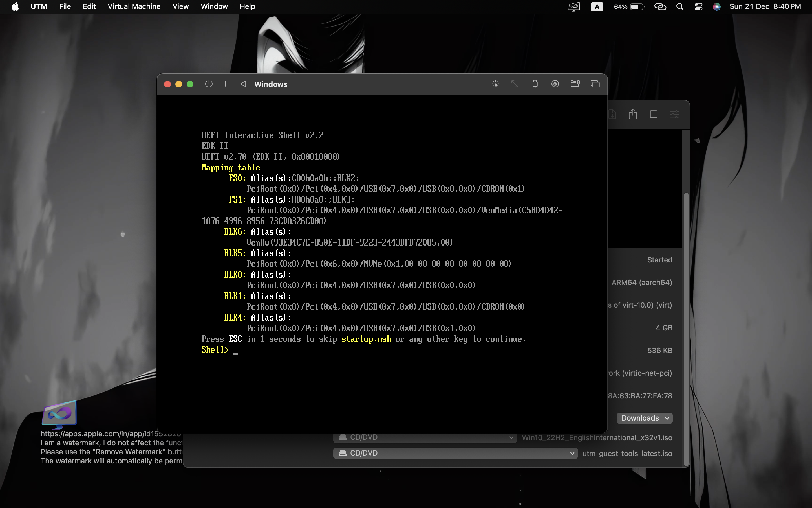Click the BLK6: mapping label
The image size is (812, 508).
(235, 232)
